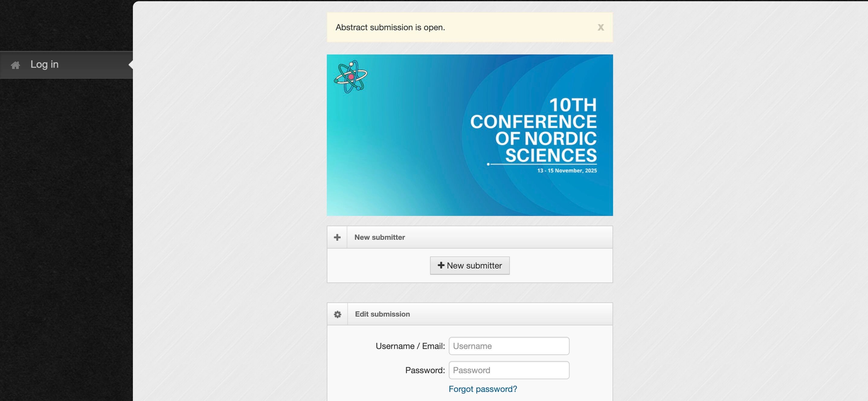Select the Log in sidebar item

[x=44, y=64]
